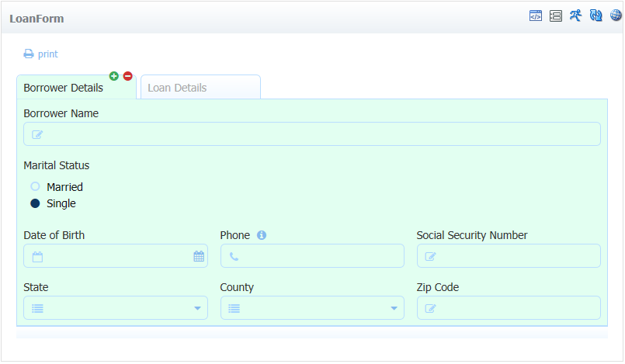This screenshot has width=625, height=364.
Task: Expand the County dropdown
Action: point(312,308)
